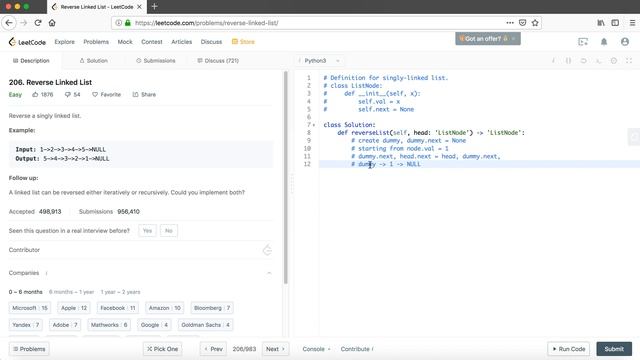Open the browser home page icon
Screen dimensions: 640x360
tap(52, 23)
